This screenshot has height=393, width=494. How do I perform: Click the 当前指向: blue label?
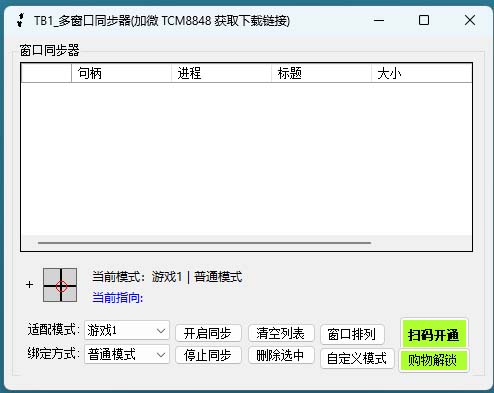click(118, 297)
